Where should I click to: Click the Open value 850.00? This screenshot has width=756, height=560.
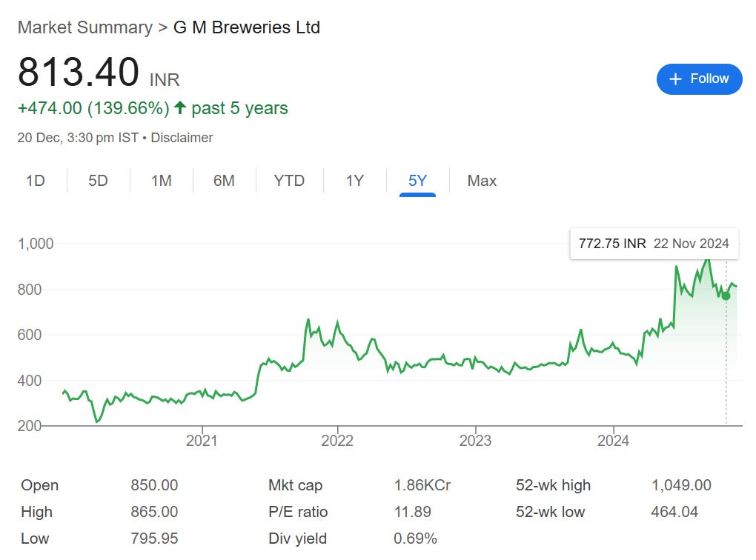pyautogui.click(x=154, y=485)
